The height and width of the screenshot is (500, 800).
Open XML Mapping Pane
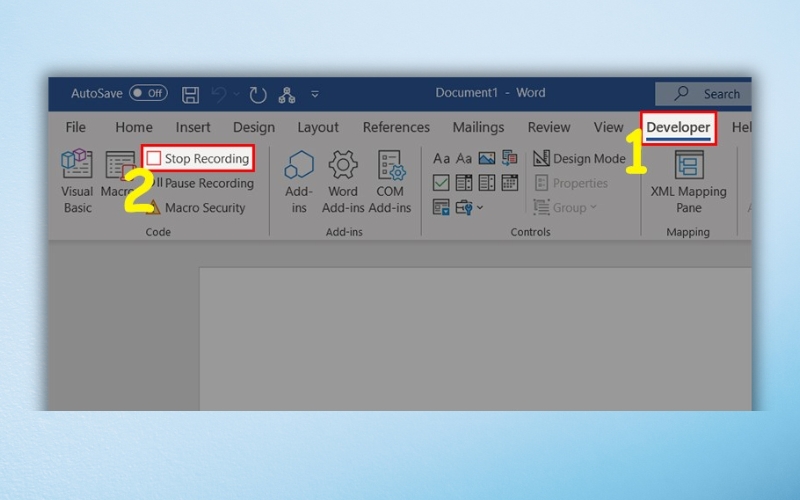click(x=689, y=182)
